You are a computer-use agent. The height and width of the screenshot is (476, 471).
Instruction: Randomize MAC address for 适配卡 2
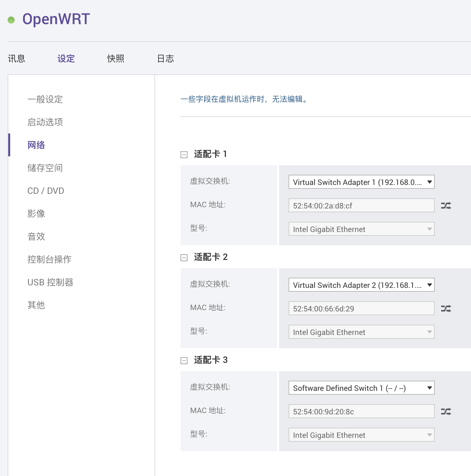446,308
